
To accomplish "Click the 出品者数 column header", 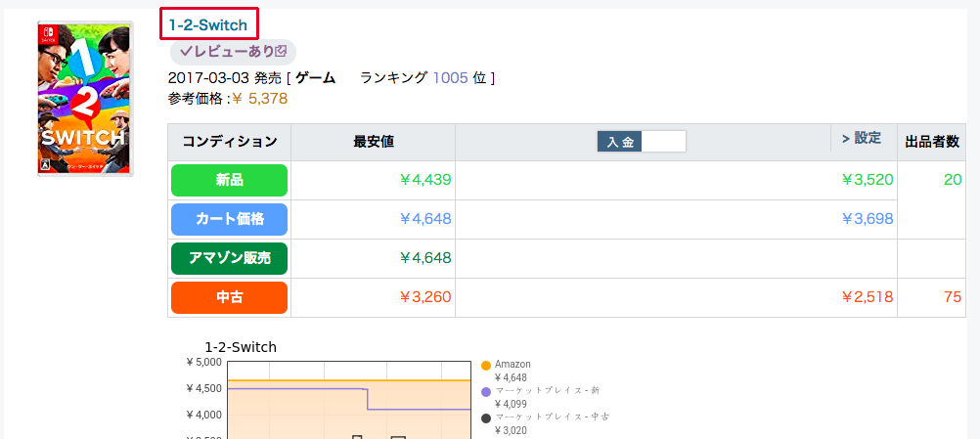I will click(932, 142).
